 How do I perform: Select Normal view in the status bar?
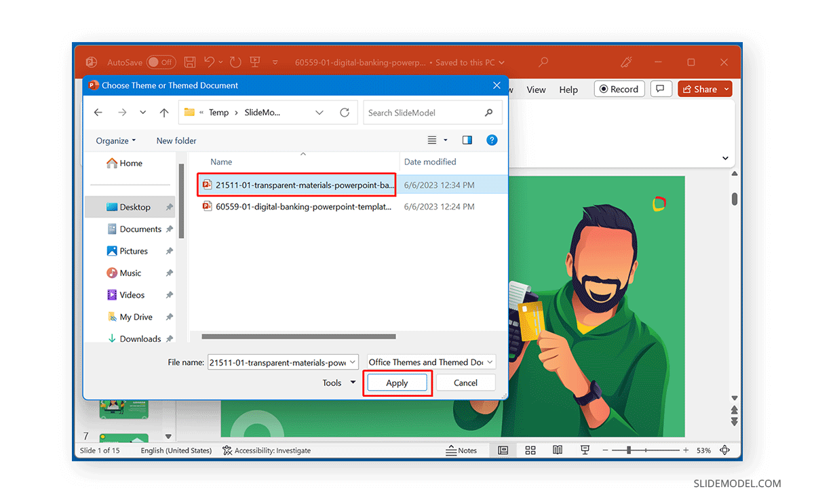click(503, 450)
